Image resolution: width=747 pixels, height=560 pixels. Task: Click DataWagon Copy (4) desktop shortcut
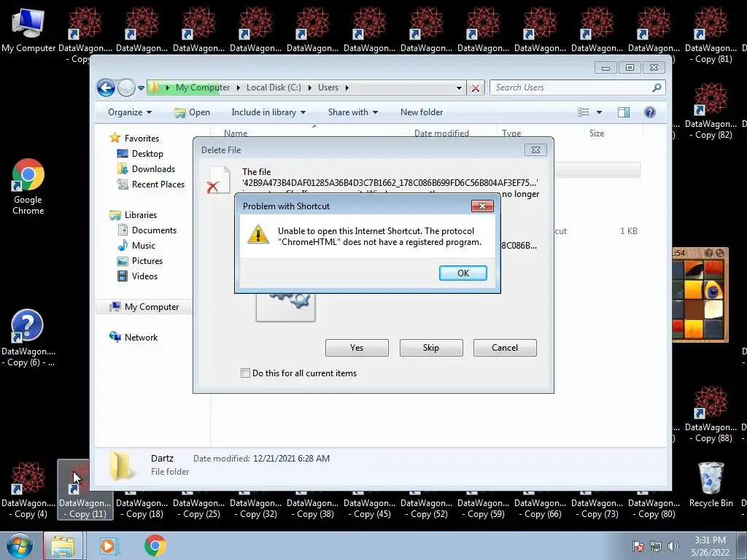point(28,491)
